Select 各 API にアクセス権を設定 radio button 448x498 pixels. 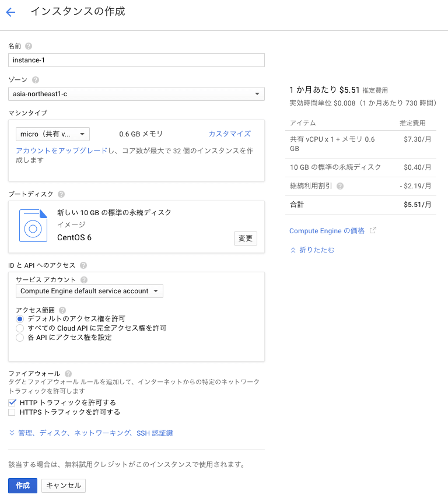pos(20,338)
